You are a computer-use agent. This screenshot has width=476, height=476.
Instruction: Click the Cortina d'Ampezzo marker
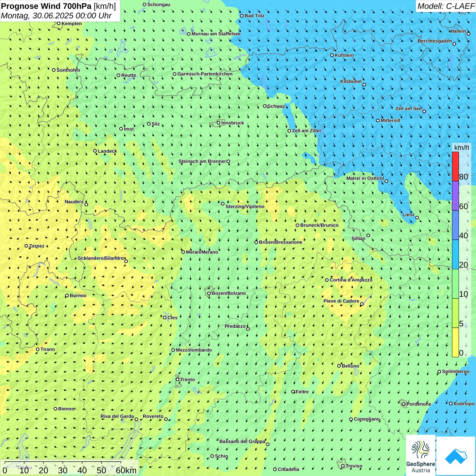click(327, 280)
